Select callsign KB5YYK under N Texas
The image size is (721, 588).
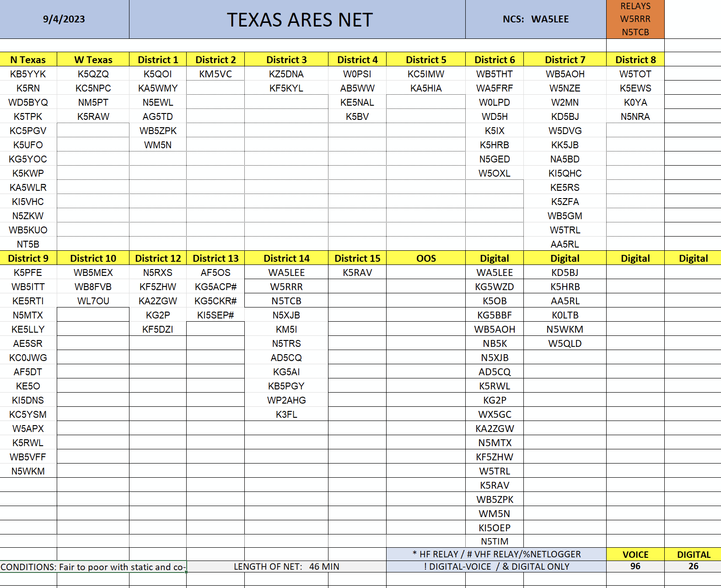[x=28, y=74]
